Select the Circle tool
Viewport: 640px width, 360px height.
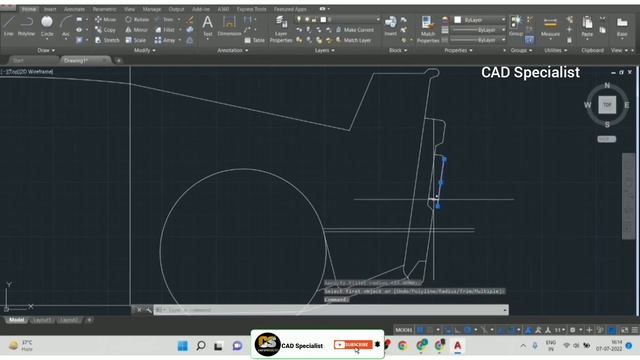coord(47,26)
